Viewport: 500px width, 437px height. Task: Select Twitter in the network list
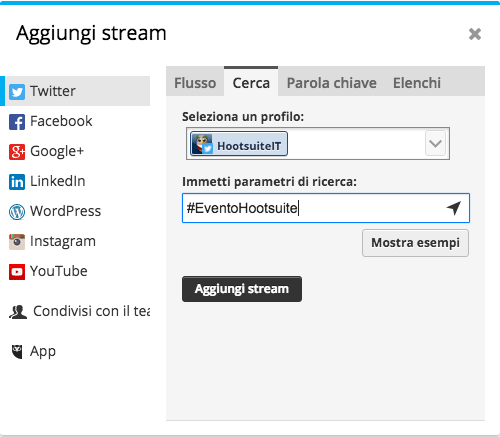tap(75, 91)
